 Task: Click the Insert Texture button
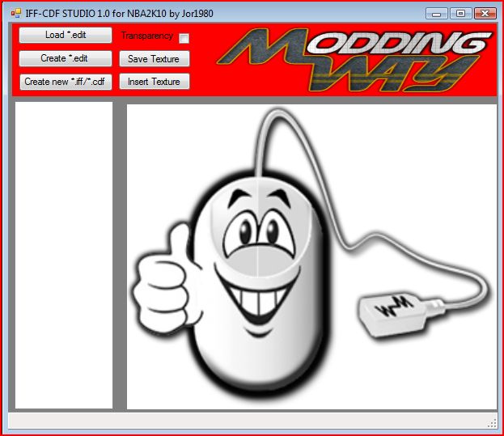(154, 82)
